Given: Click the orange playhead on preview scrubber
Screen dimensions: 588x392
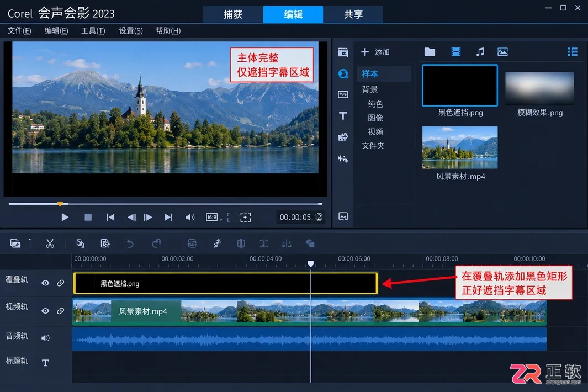Looking at the screenshot, I should [60, 204].
